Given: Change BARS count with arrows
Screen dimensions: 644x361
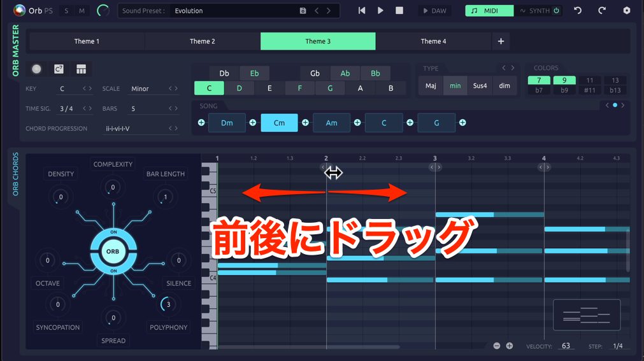Looking at the screenshot, I should (173, 108).
